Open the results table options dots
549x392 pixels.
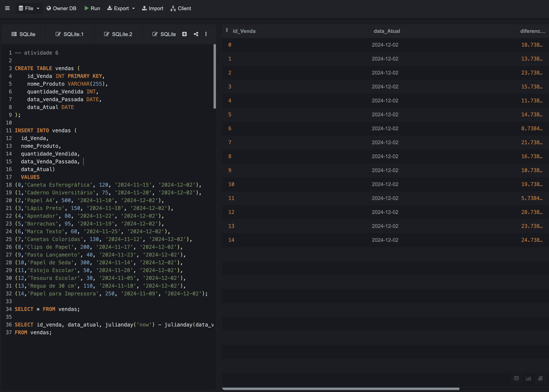point(227,30)
